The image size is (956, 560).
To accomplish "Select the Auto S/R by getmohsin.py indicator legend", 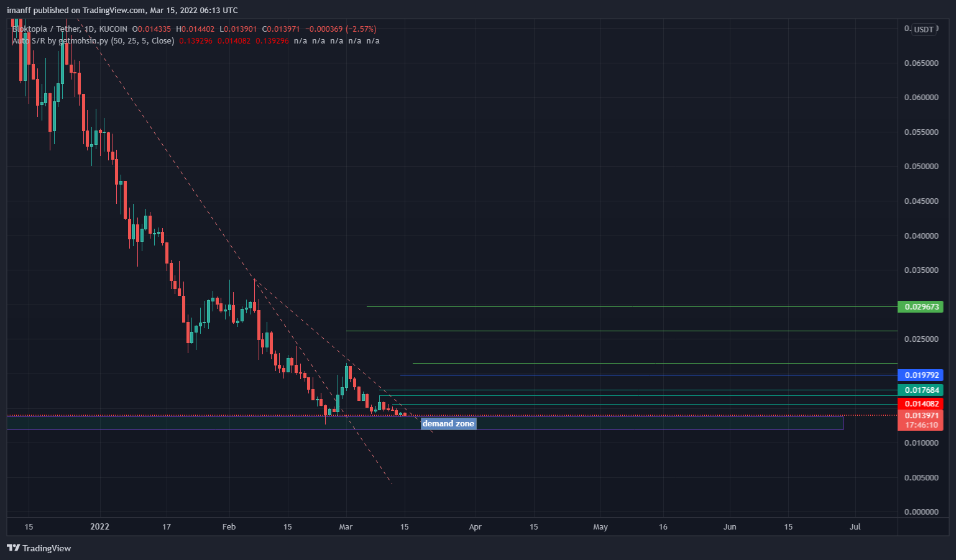I will (93, 41).
